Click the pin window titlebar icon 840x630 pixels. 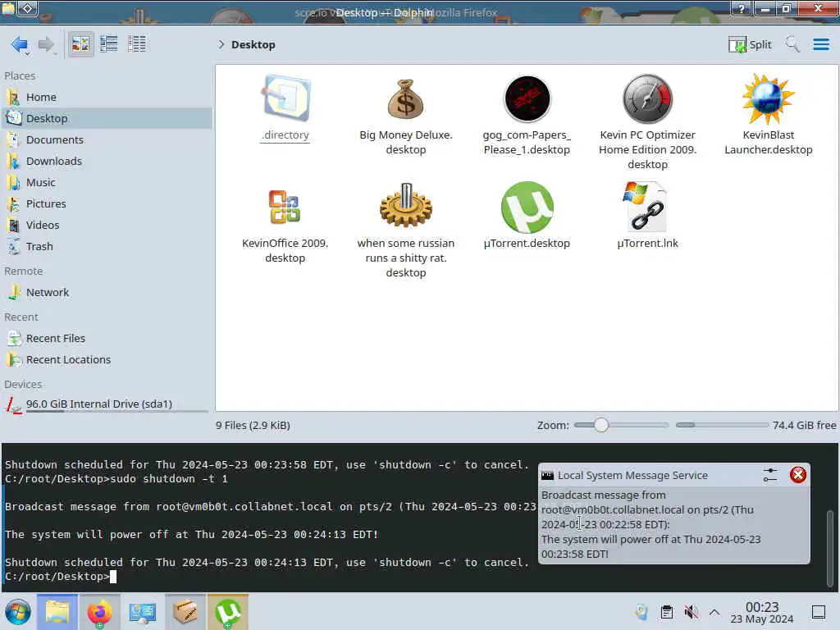tap(28, 8)
